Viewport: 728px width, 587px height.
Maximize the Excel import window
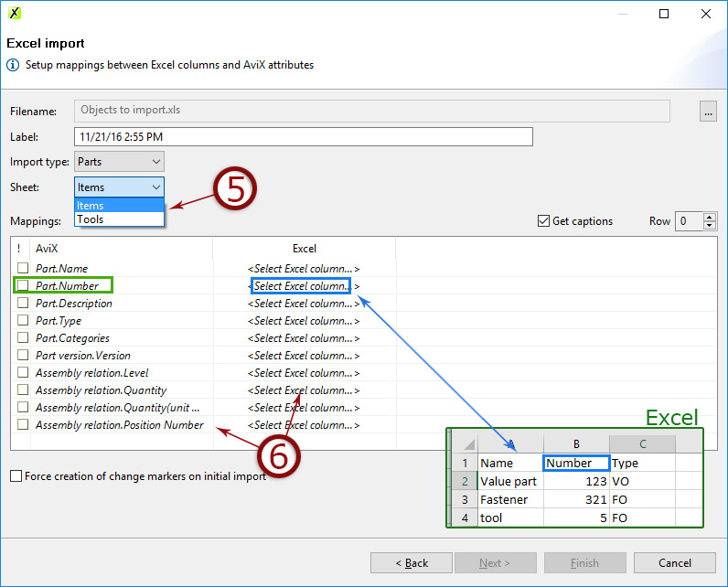[x=665, y=14]
